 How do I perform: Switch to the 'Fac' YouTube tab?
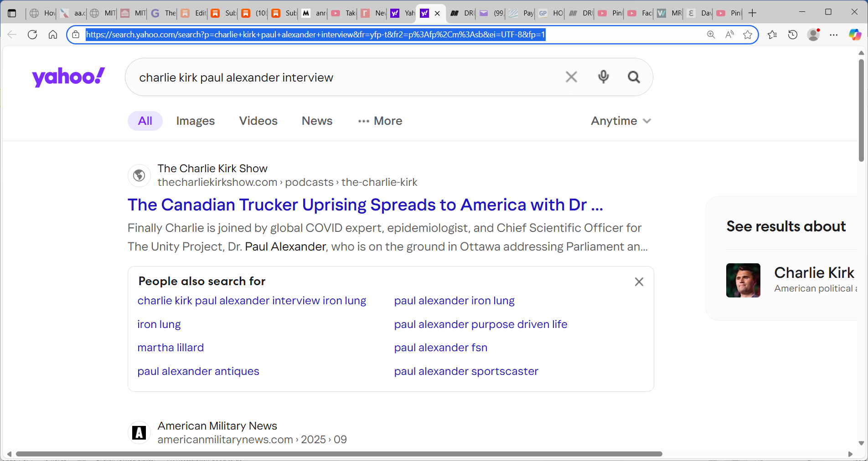point(640,13)
